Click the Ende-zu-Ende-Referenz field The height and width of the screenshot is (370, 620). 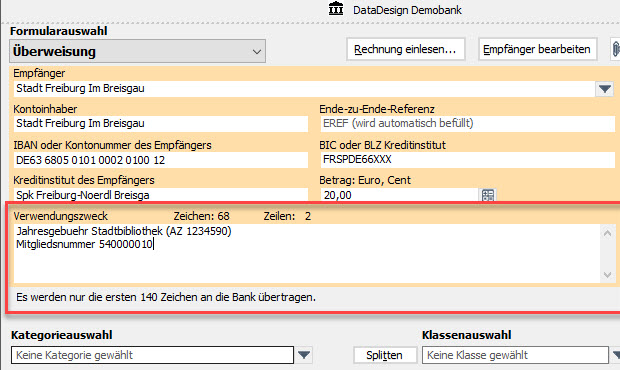point(467,124)
